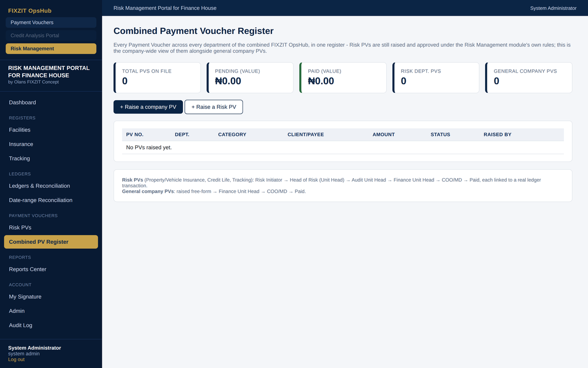This screenshot has height=368, width=588.
Task: Click 'Combined Payment Voucher Register' heading
Action: click(x=194, y=31)
